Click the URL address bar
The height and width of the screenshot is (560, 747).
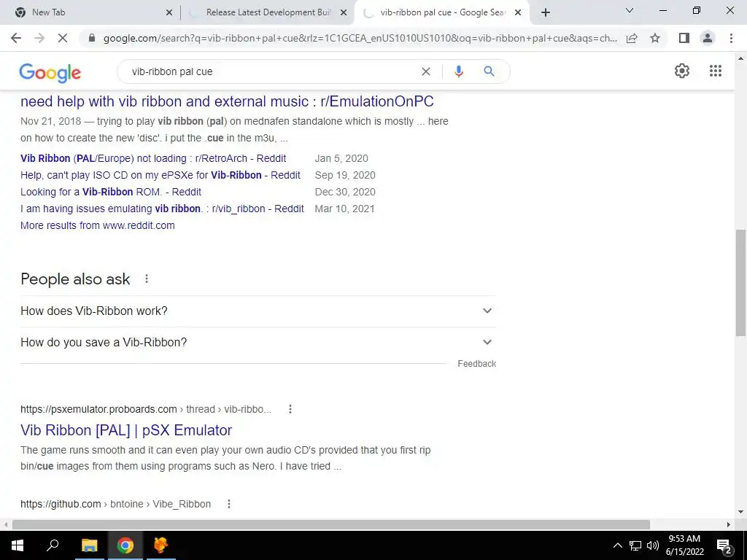(x=360, y=38)
